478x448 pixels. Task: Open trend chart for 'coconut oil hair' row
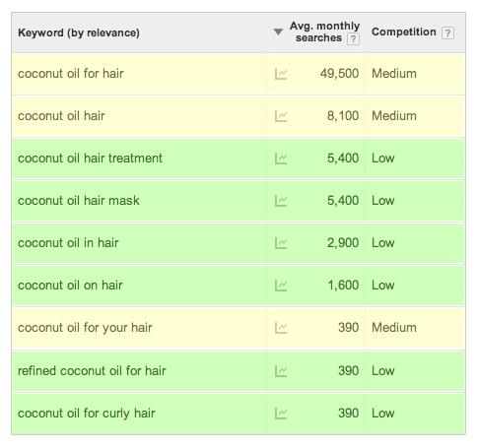pos(281,116)
